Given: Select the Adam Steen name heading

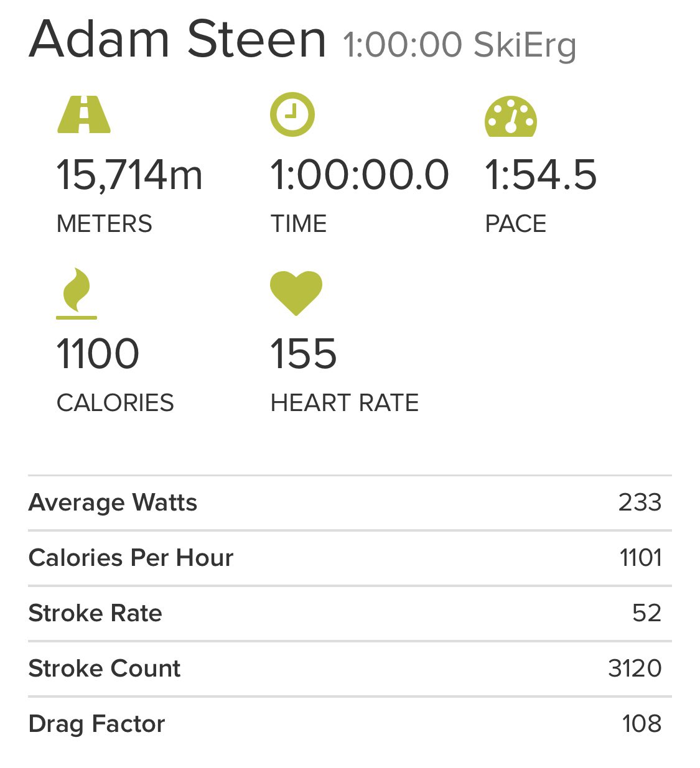Looking at the screenshot, I should click(177, 39).
